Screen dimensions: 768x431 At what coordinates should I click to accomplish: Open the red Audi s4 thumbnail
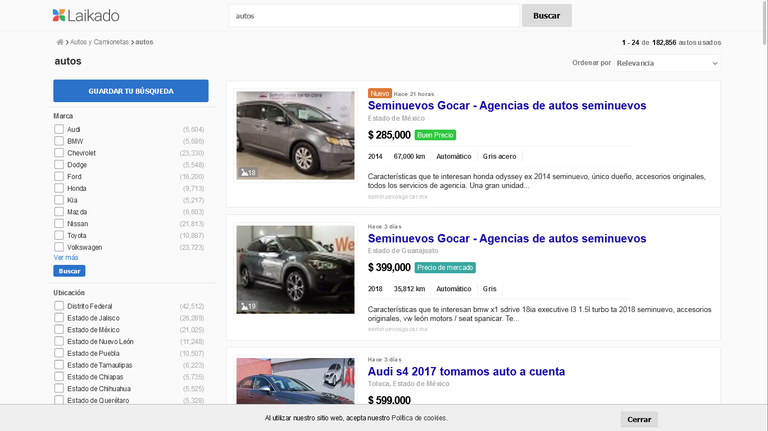pyautogui.click(x=295, y=381)
